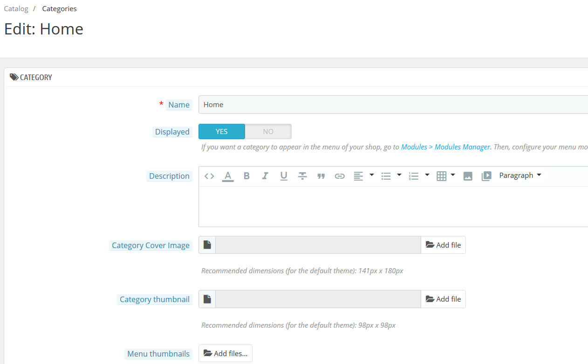588x364 pixels.
Task: Click the file icon beside Cover Image field
Action: [207, 245]
